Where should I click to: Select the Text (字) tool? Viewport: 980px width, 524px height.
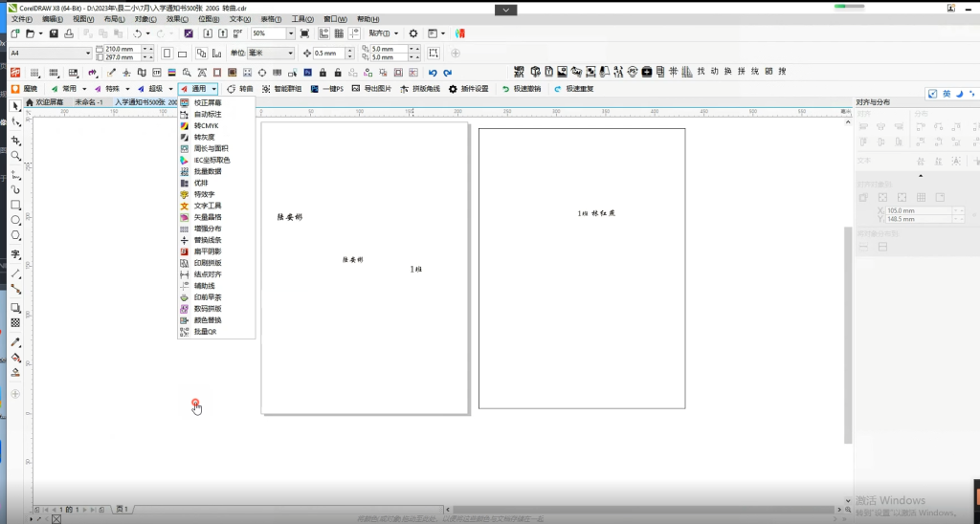click(15, 255)
